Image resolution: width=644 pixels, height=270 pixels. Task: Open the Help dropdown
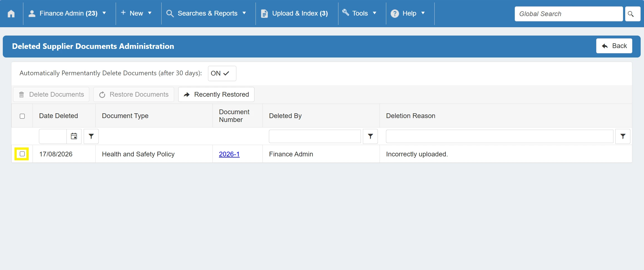[408, 13]
